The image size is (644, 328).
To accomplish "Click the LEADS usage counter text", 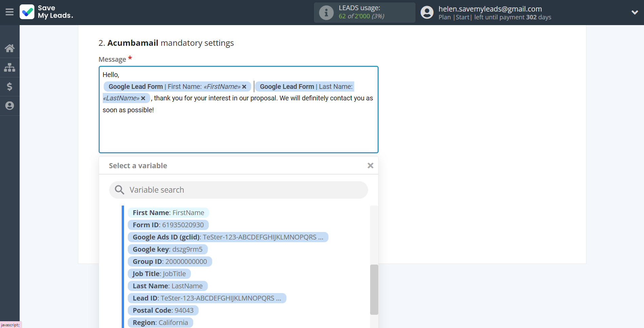I will point(361,16).
